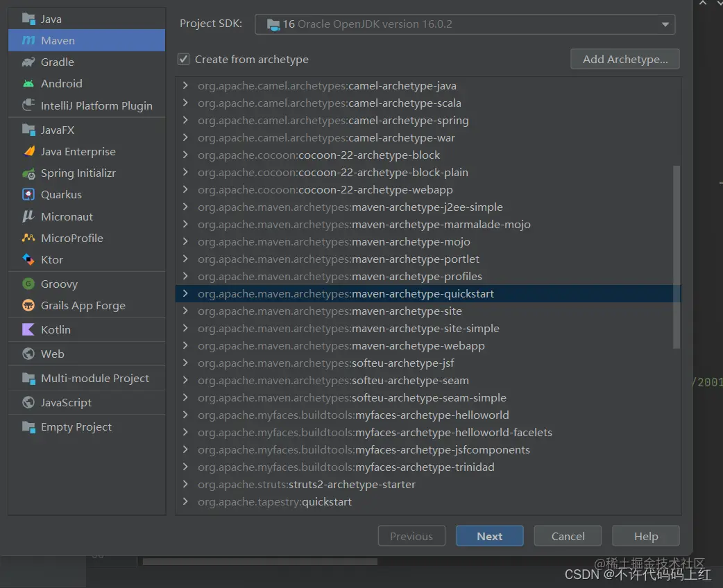723x588 pixels.
Task: Select myfaces-archetype-helloworld-facelets row
Action: pos(428,432)
